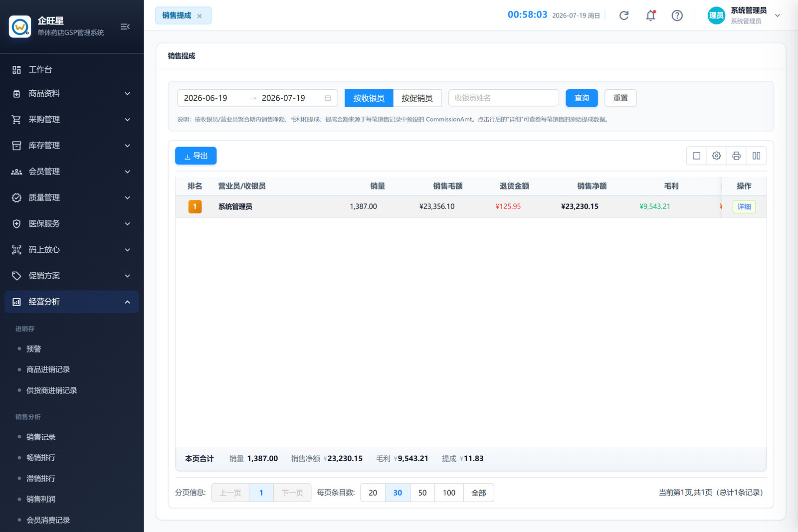Image resolution: width=798 pixels, height=532 pixels.
Task: Click the 工作台 dashboard icon
Action: [16, 70]
